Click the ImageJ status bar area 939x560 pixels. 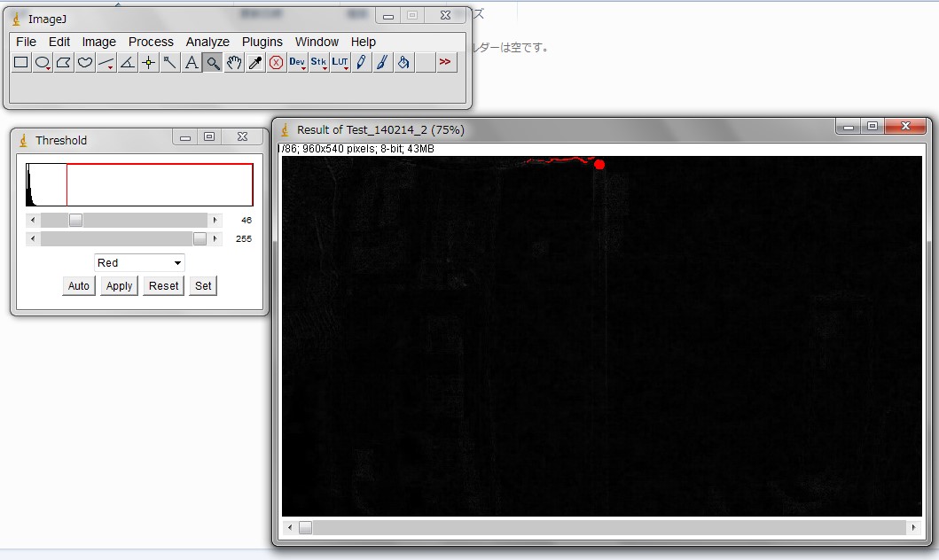[x=237, y=88]
